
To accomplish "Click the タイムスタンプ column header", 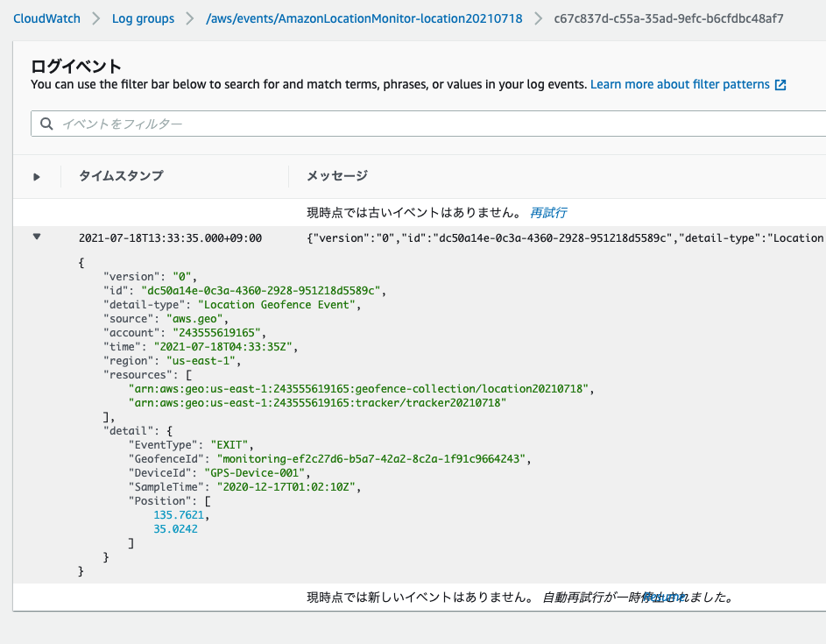I will pos(121,175).
